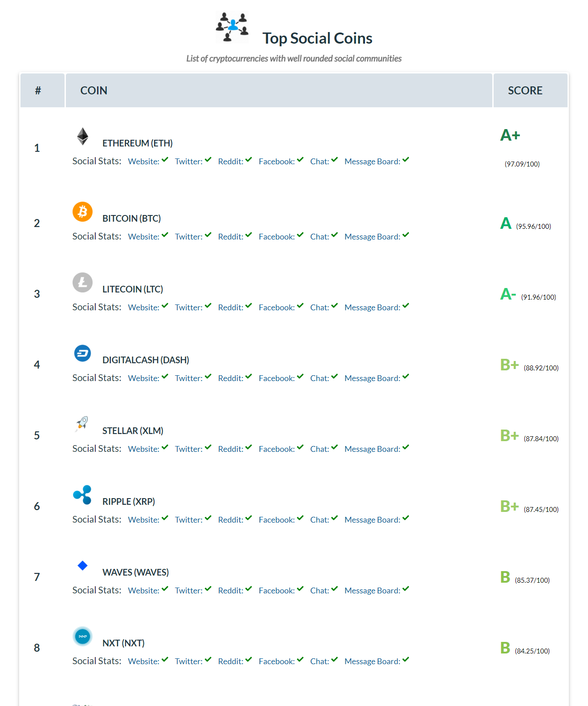Open Bitcoin's Website link
Image resolution: width=588 pixels, height=706 pixels.
click(x=144, y=237)
